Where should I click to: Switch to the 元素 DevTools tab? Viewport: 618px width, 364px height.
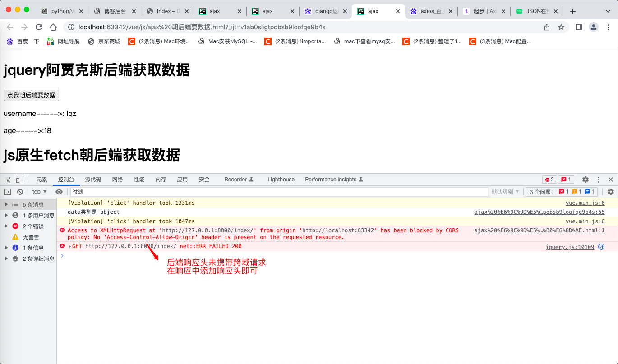click(x=42, y=180)
